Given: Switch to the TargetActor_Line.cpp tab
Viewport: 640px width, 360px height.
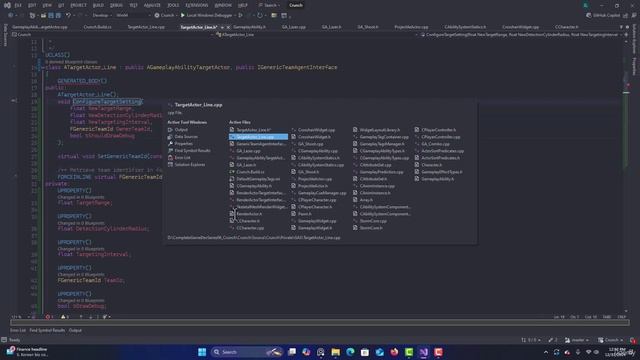Looking at the screenshot, I should [x=146, y=27].
